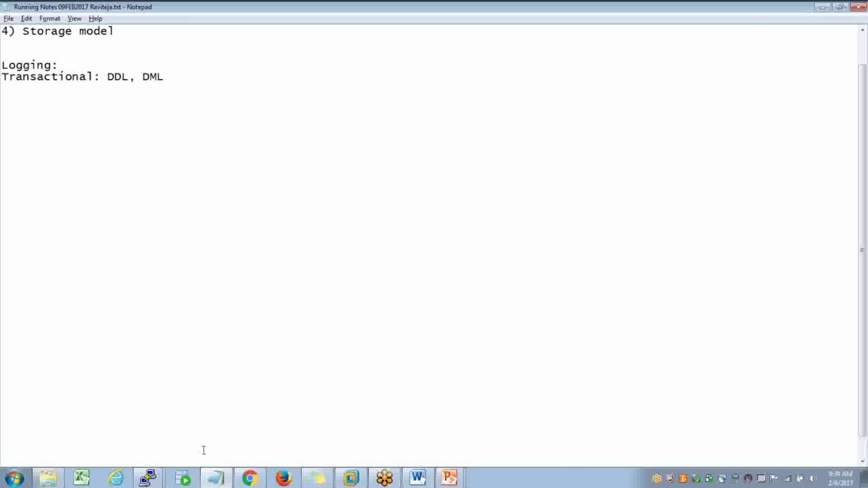Viewport: 868px width, 488px height.
Task: Open the volume speaker tray icon
Action: 812,479
